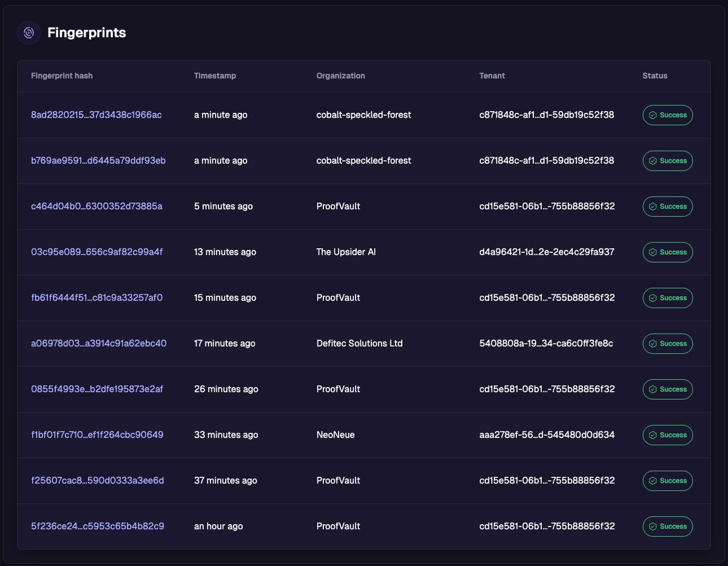Select tenant cd15e581 in 5f236ce24 row

(547, 526)
